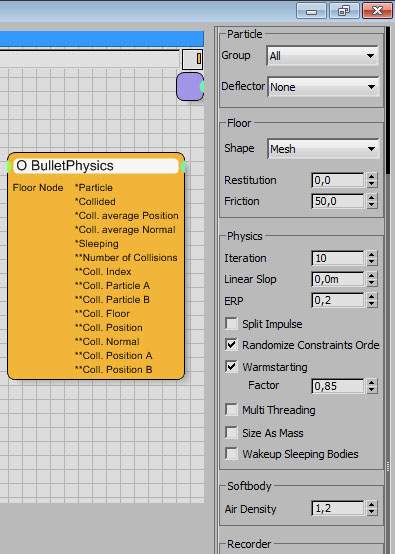Minimize the window
Image resolution: width=395 pixels, height=554 pixels.
(x=311, y=11)
